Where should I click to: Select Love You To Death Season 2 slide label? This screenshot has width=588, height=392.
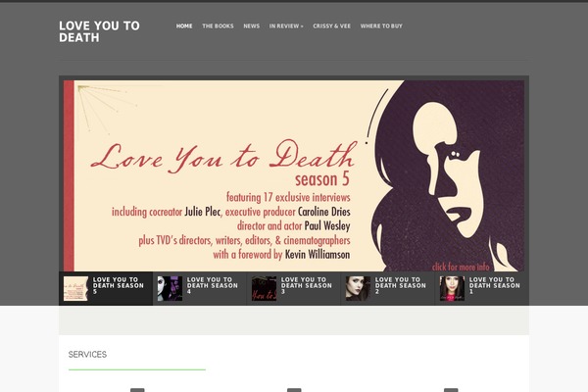coord(401,285)
